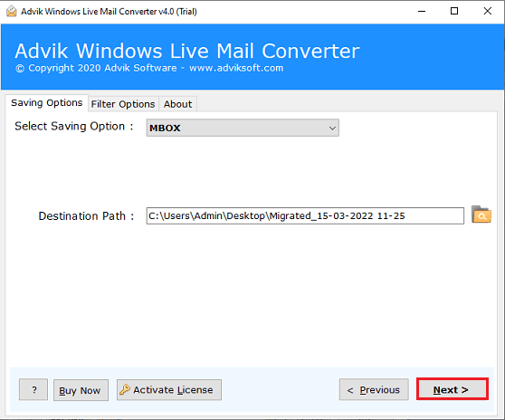Screen dimensions: 505x420
Task: Click the Advik Windows Live Mail Converter heading
Action: 187,51
